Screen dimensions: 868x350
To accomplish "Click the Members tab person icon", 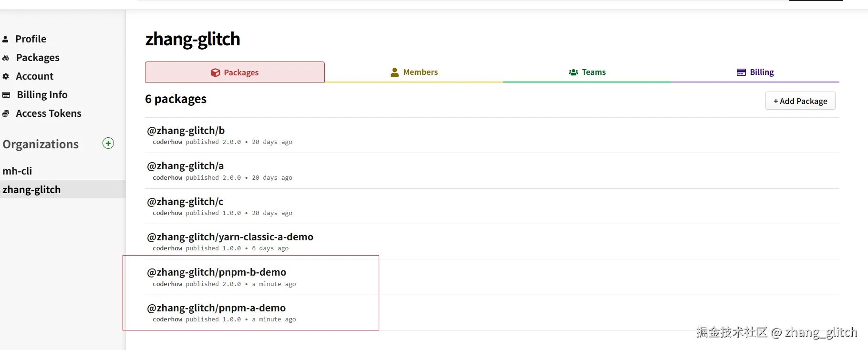I will (394, 72).
